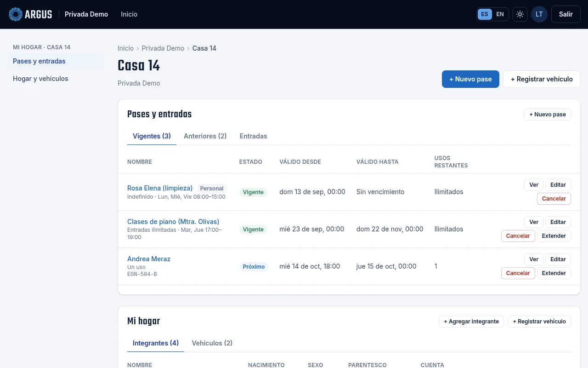Switch to the Entradas tab
This screenshot has height=368, width=588.
(254, 136)
